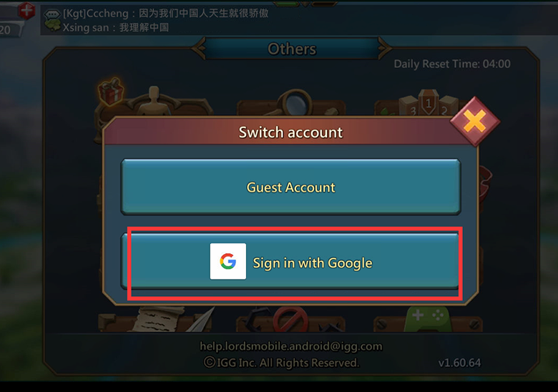The width and height of the screenshot is (558, 392).
Task: Click the help.lordsmobile.android@igg.com email
Action: pyautogui.click(x=291, y=346)
